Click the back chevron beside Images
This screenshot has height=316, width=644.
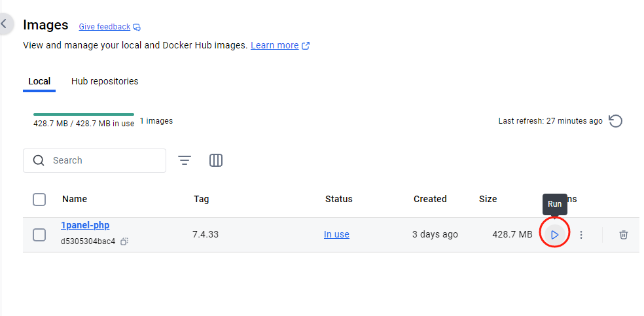(4, 24)
